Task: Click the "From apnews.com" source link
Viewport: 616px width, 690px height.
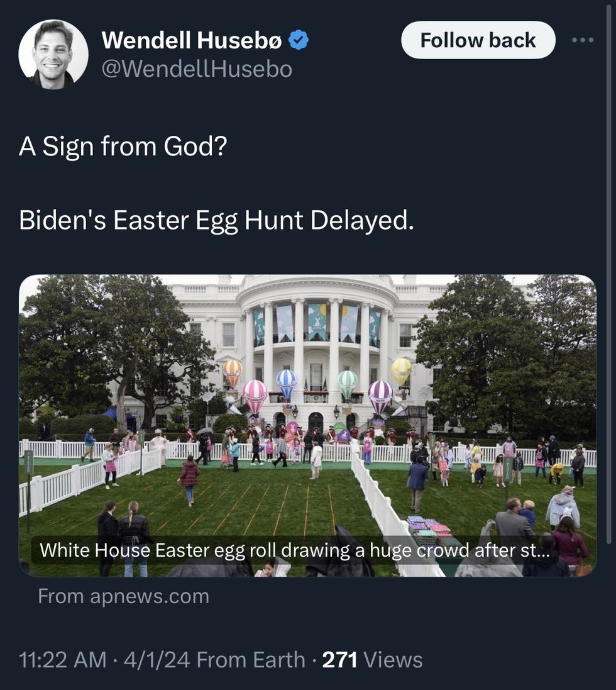Action: coord(123,596)
